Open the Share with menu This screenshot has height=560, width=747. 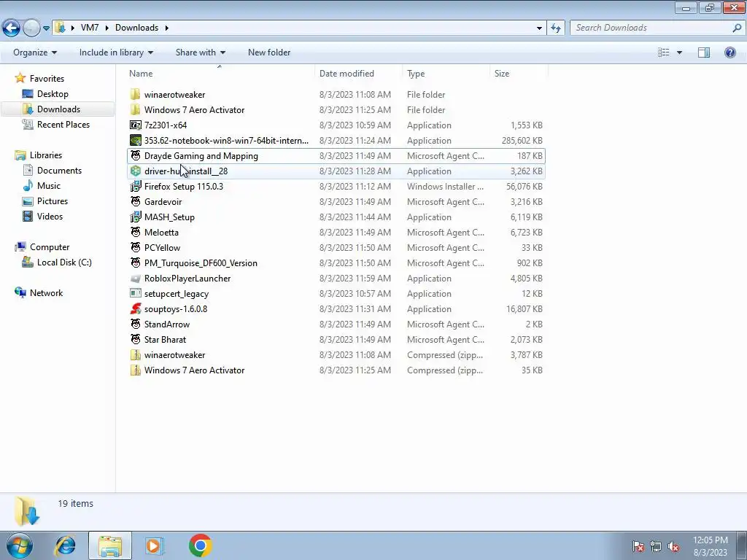tap(200, 52)
